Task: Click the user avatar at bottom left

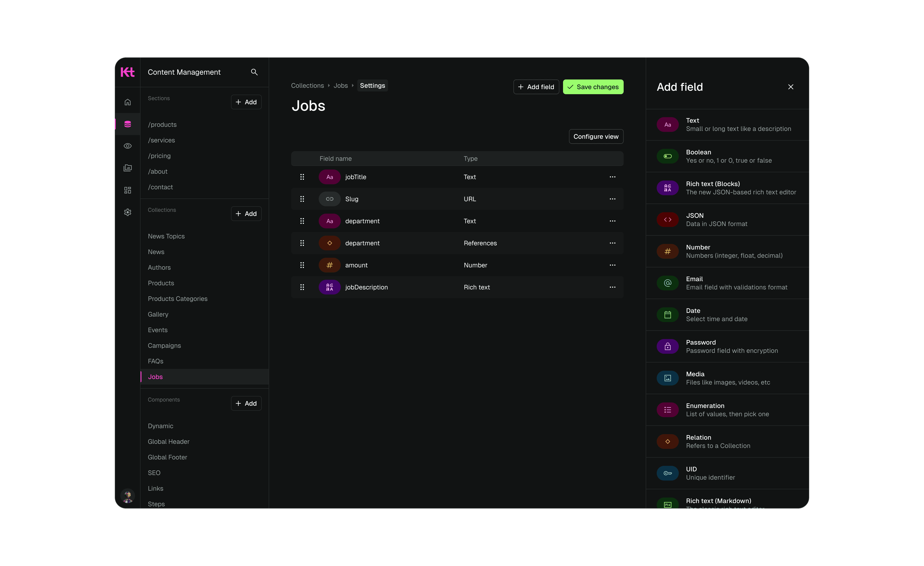Action: pos(127,496)
